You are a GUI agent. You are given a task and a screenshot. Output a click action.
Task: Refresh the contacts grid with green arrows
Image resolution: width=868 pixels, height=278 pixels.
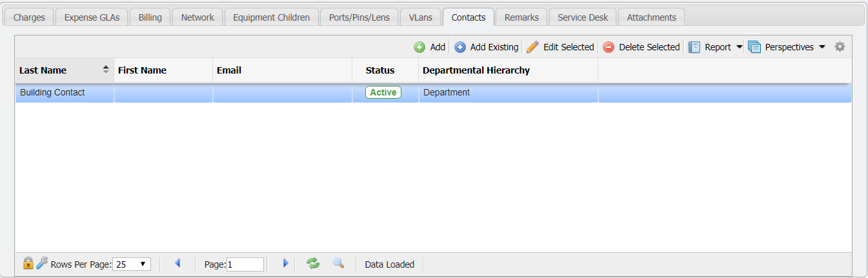pos(313,263)
